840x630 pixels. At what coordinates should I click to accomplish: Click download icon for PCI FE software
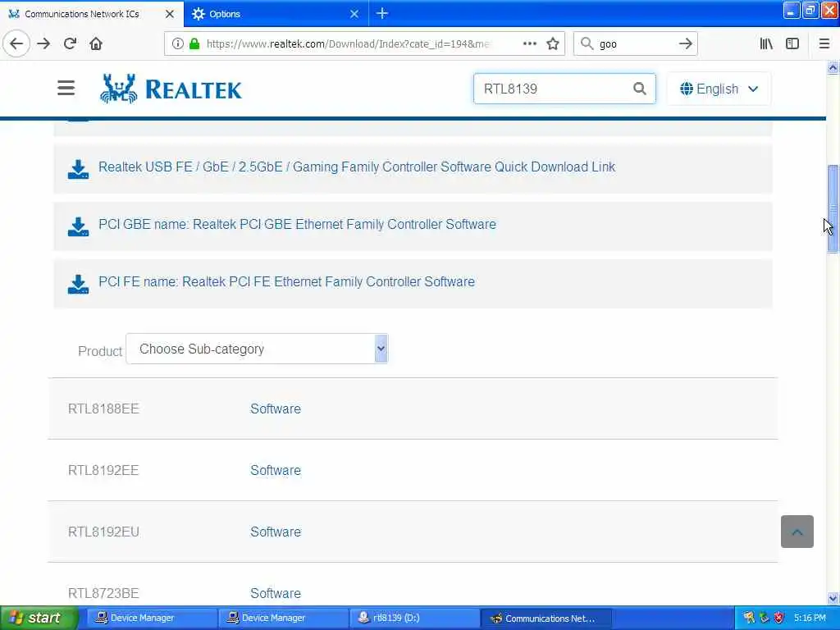78,284
